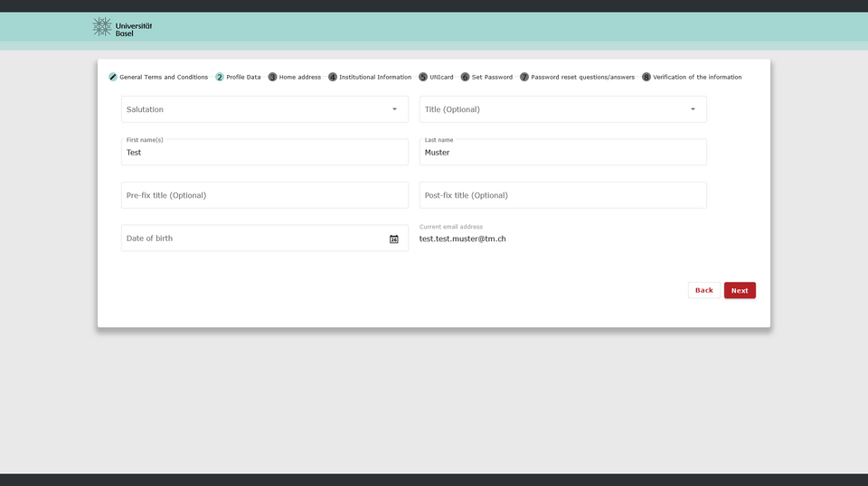Click into the Last name field
This screenshot has height=486, width=868.
point(562,153)
